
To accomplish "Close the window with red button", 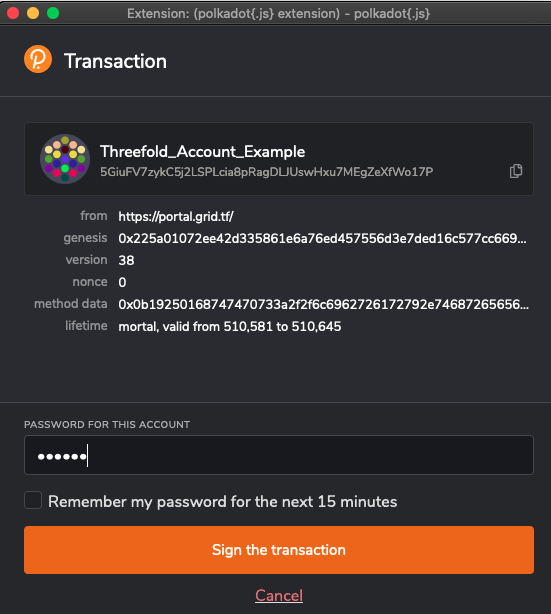I will (x=13, y=13).
